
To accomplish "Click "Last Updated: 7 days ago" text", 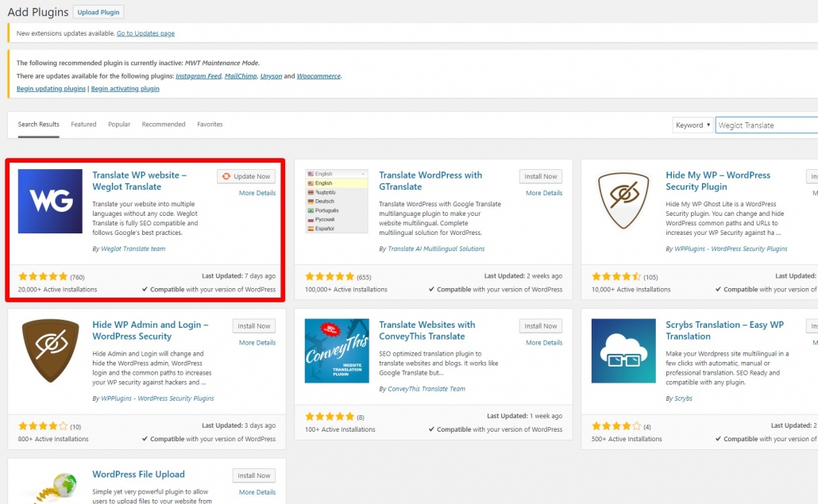I will (x=239, y=276).
